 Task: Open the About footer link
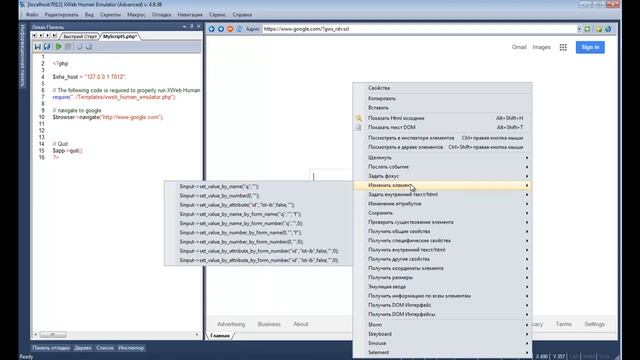tap(300, 324)
